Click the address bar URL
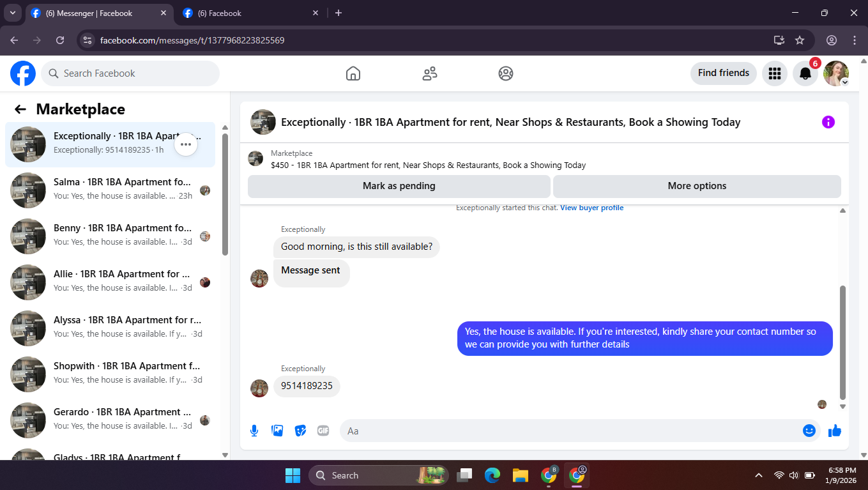The width and height of the screenshot is (868, 490). (192, 40)
